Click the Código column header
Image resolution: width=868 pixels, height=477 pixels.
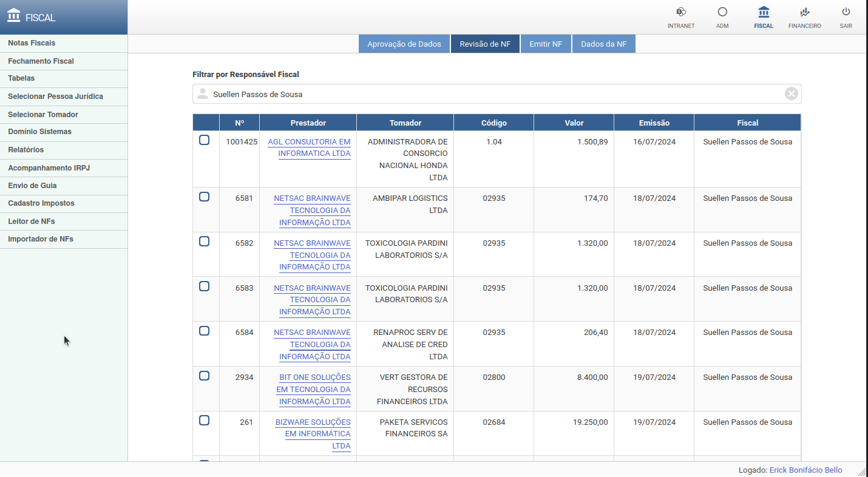pos(494,123)
